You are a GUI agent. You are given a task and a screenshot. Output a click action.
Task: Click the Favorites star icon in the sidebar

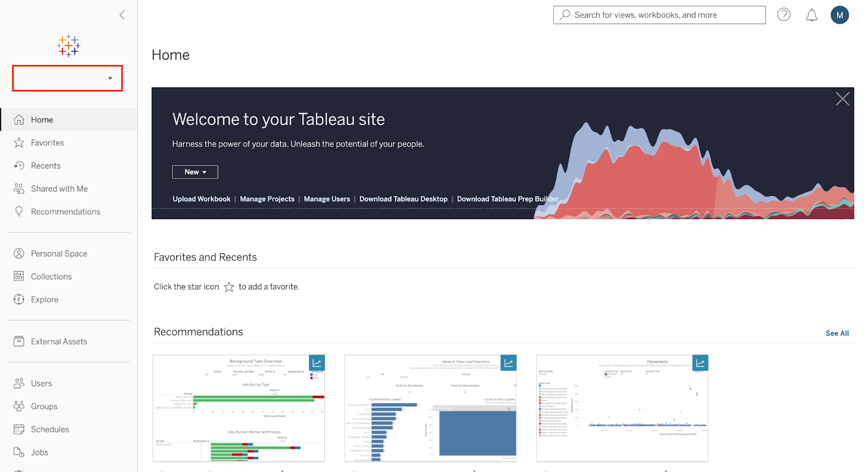pyautogui.click(x=19, y=143)
